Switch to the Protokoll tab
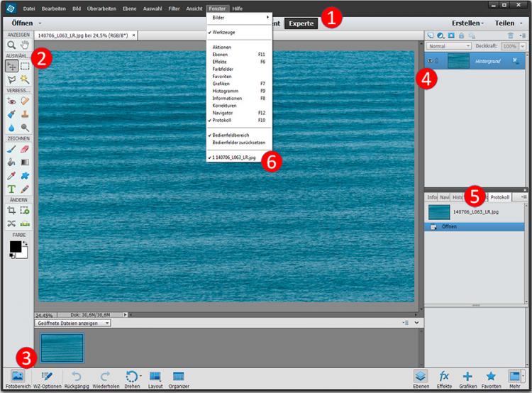The width and height of the screenshot is (532, 393). coord(500,196)
